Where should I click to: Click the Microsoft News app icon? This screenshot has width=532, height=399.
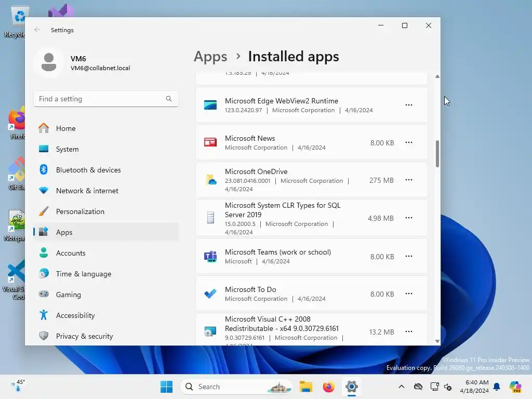tap(210, 142)
